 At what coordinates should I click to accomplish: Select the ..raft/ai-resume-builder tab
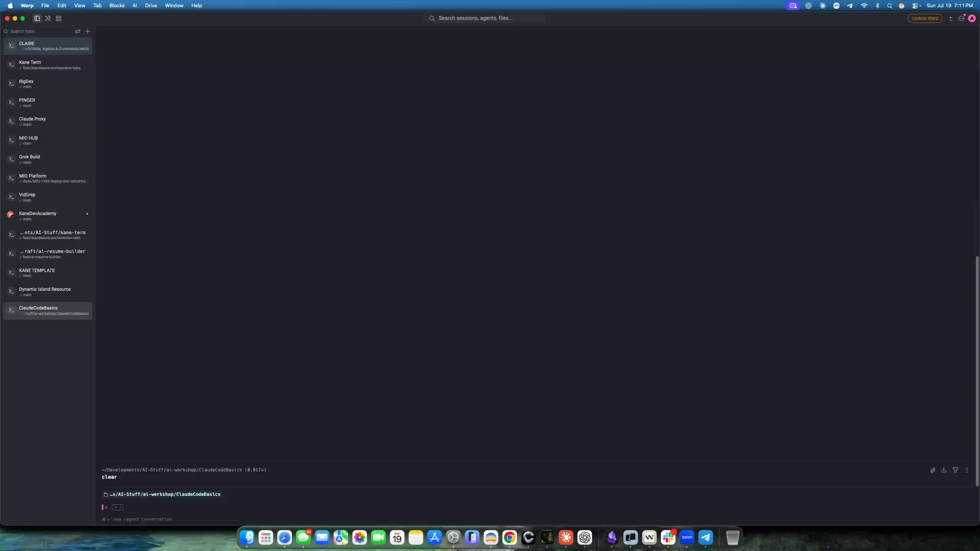pos(48,254)
